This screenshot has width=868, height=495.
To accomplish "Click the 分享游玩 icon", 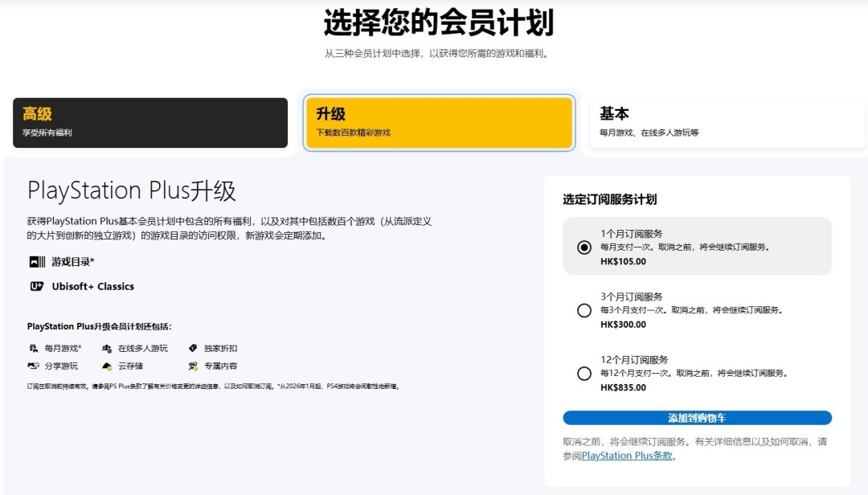I will point(33,366).
